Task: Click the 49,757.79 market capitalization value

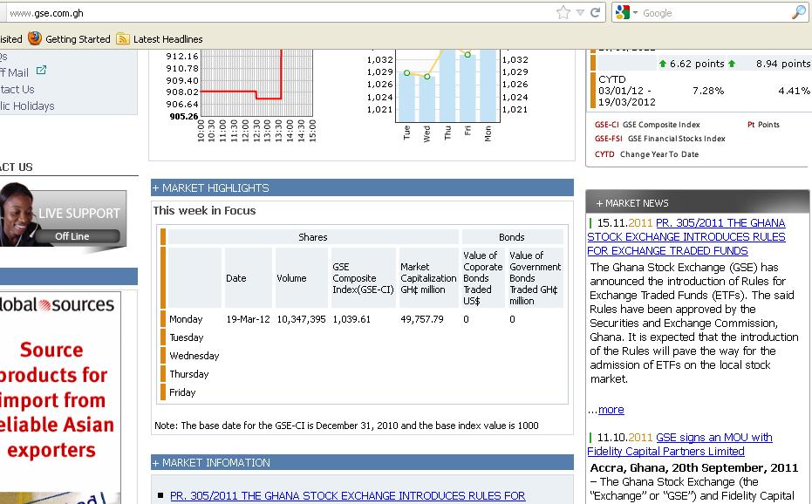Action: coord(422,319)
